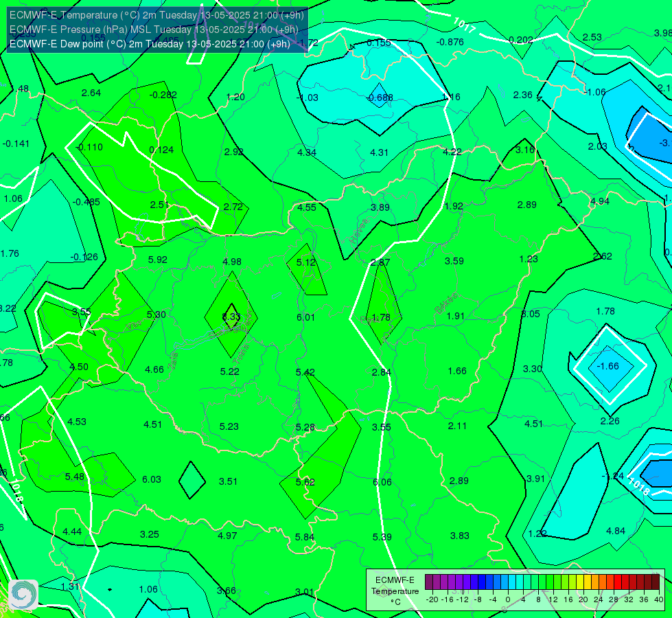Click the dew point value 4.34
This screenshot has height=618, width=672.
pos(307,152)
